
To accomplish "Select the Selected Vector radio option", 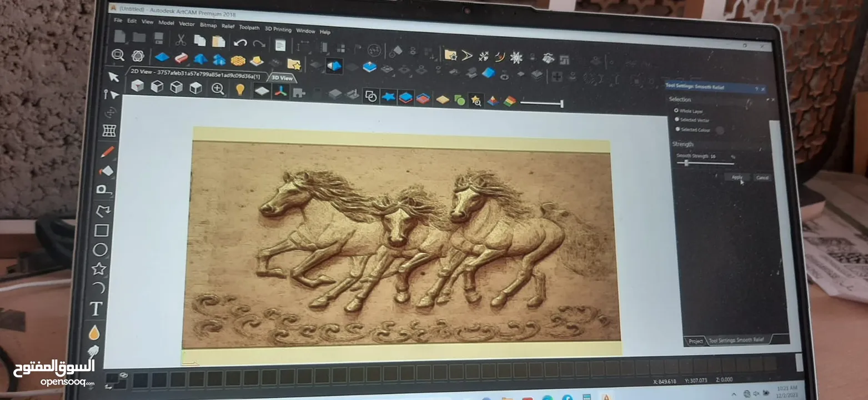I will [x=676, y=119].
